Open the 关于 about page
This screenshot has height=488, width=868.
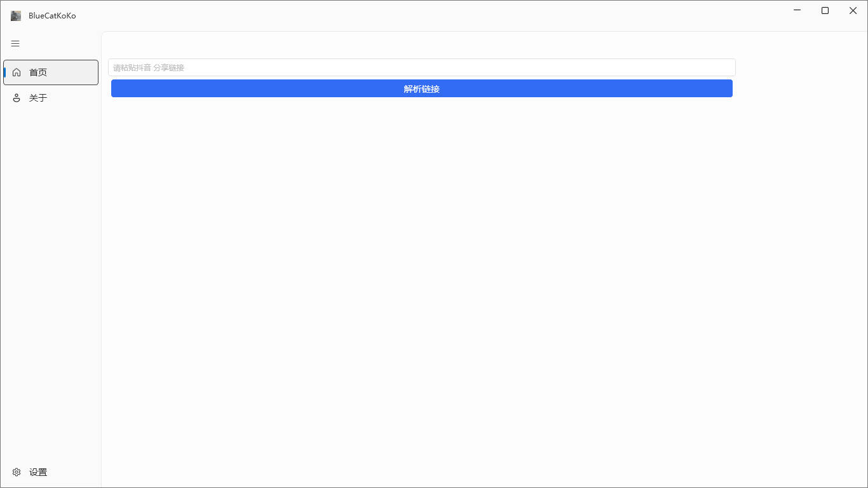tap(51, 98)
